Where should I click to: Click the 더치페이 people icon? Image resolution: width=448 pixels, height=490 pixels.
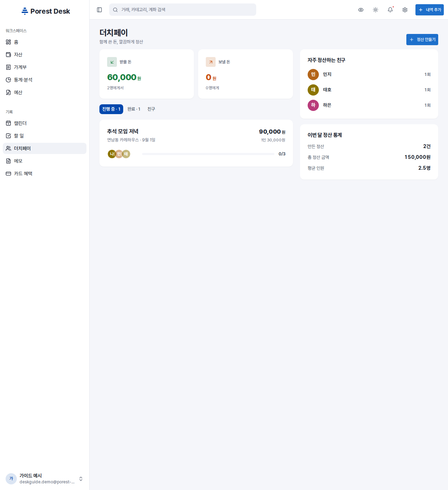coord(8,148)
